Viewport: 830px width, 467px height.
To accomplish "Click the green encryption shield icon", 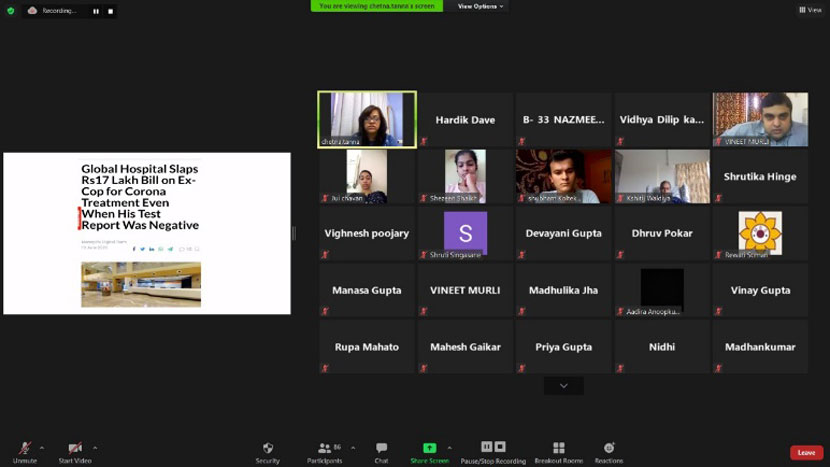I will point(11,10).
